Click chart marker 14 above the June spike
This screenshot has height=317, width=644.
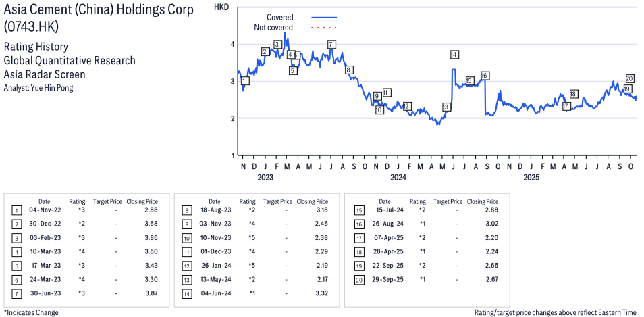[x=454, y=54]
